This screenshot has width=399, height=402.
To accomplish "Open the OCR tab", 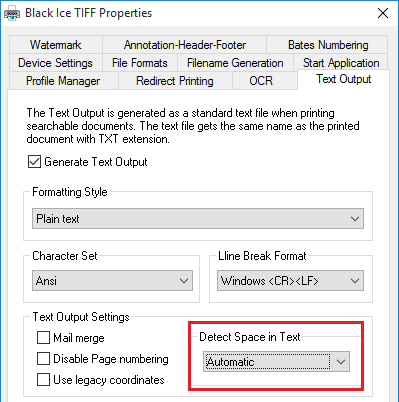I will 261,81.
